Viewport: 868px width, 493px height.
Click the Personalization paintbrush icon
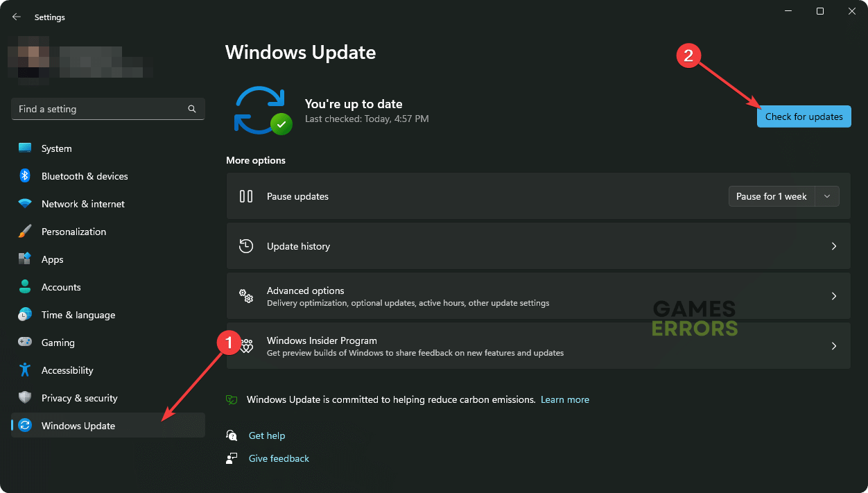(x=25, y=232)
